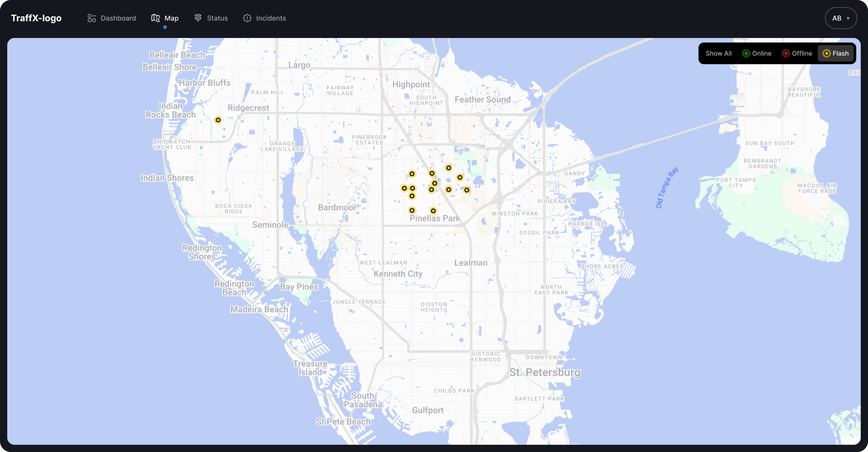Click the yellow Flash indicator dot
The height and width of the screenshot is (452, 868).
[827, 53]
